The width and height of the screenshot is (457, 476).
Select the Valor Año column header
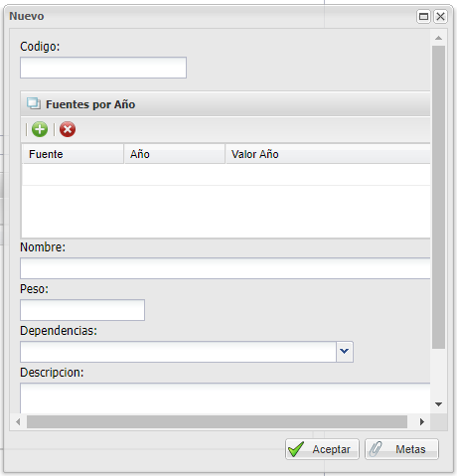[328, 154]
